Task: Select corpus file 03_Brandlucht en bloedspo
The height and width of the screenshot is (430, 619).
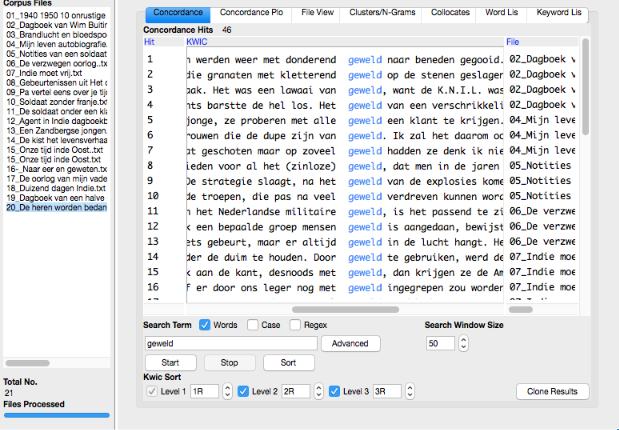Action: click(56, 35)
